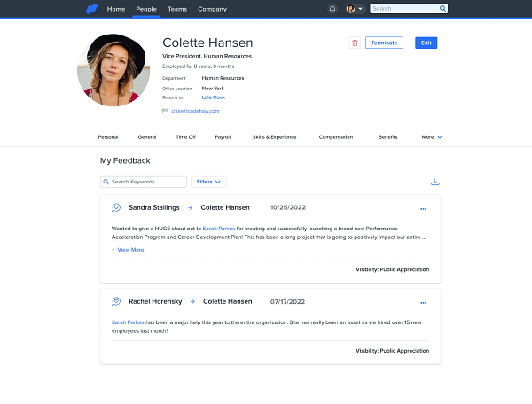Click the Terminate button
Viewport: 532px width, 404px height.
[384, 43]
